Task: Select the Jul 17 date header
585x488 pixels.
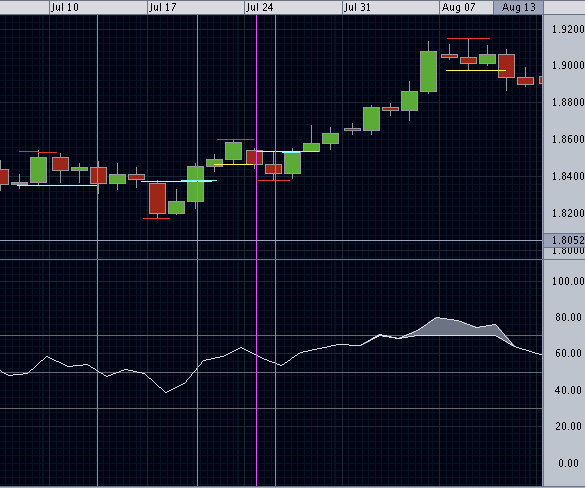Action: pyautogui.click(x=162, y=7)
